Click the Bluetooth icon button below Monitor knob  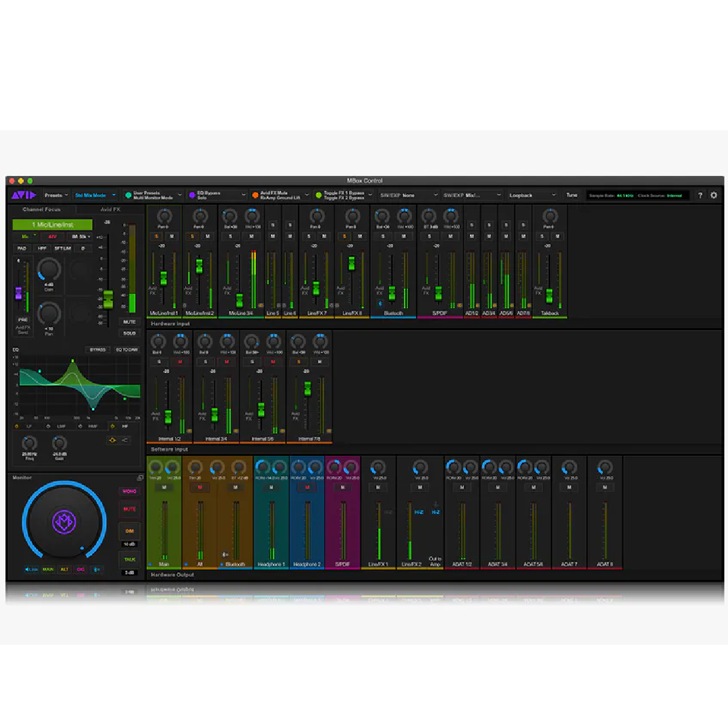pyautogui.click(x=96, y=570)
